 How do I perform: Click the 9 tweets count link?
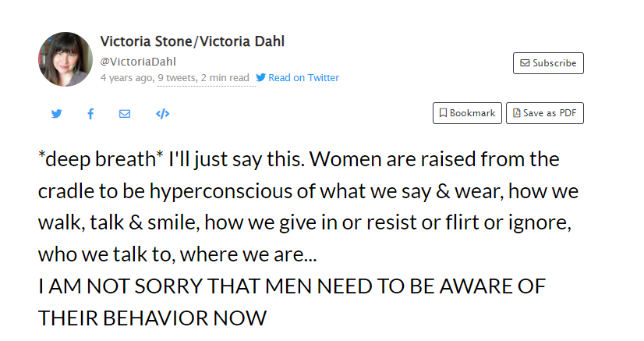(176, 78)
